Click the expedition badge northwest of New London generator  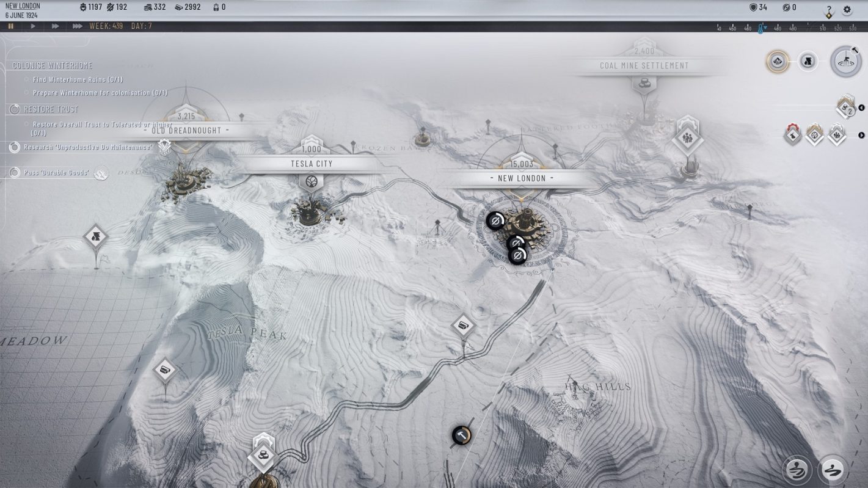(495, 220)
